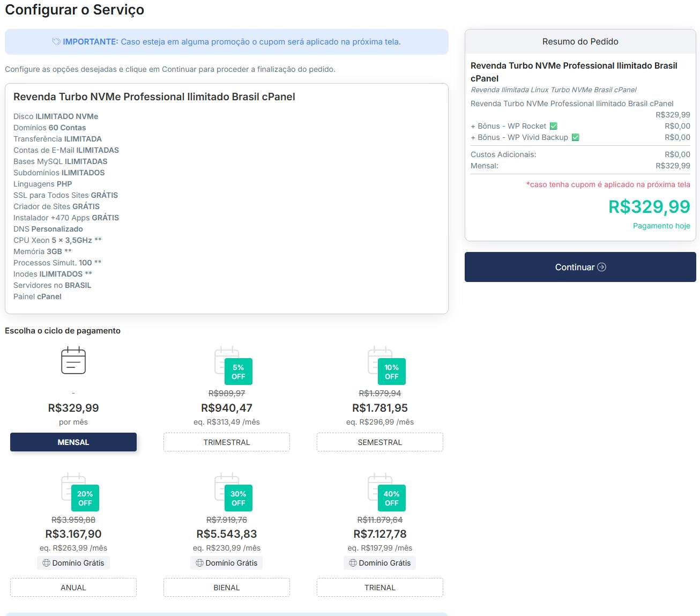
Task: Click the Domínio Grátis badge under the biennial plan
Action: [x=227, y=563]
